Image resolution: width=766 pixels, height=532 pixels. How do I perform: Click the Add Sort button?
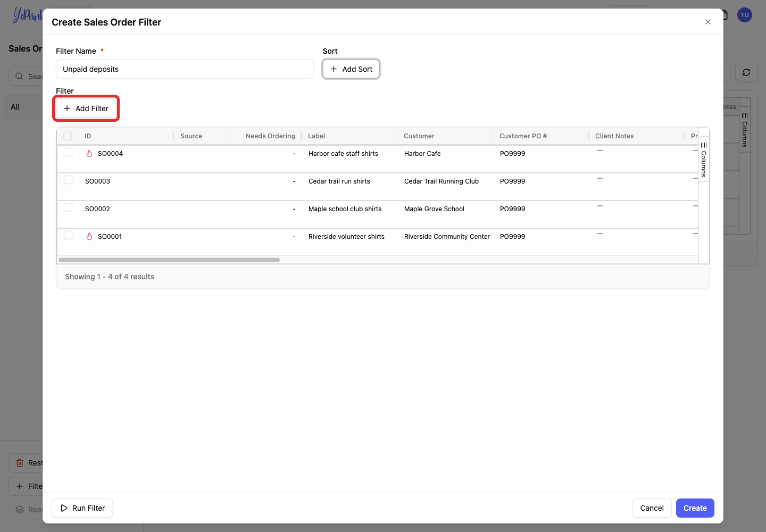351,69
